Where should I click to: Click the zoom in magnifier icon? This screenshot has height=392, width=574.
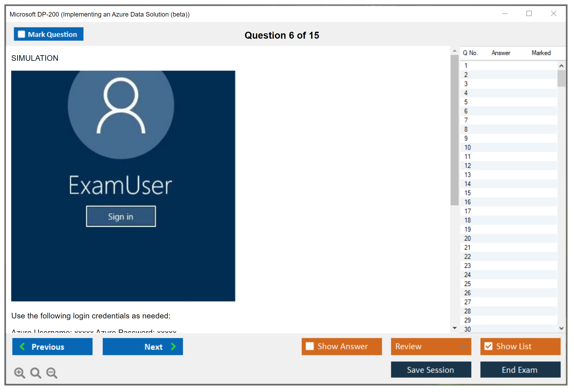click(19, 373)
